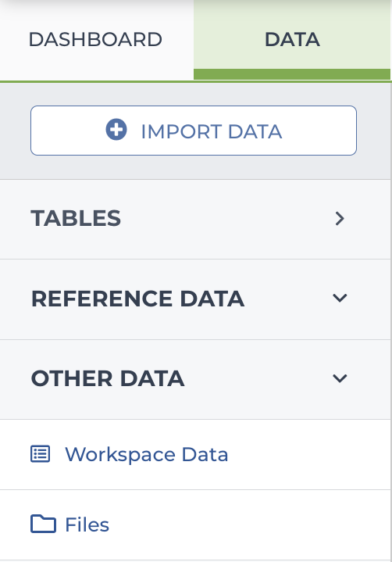The width and height of the screenshot is (392, 562).
Task: Click the OTHER DATA section heading
Action: pos(108,379)
